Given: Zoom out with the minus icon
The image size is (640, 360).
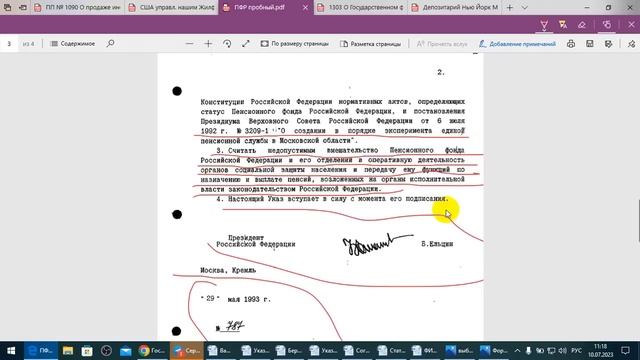Looking at the screenshot, I should (189, 43).
